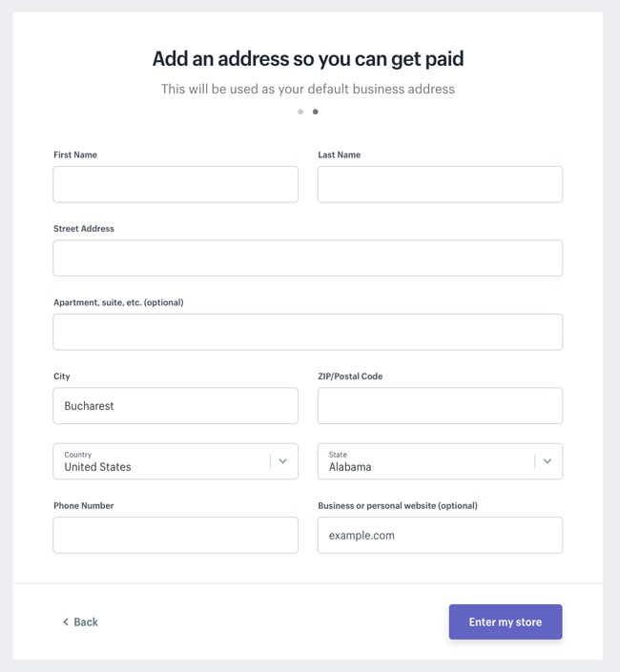Click the Street Address label text
620x672 pixels.
84,229
